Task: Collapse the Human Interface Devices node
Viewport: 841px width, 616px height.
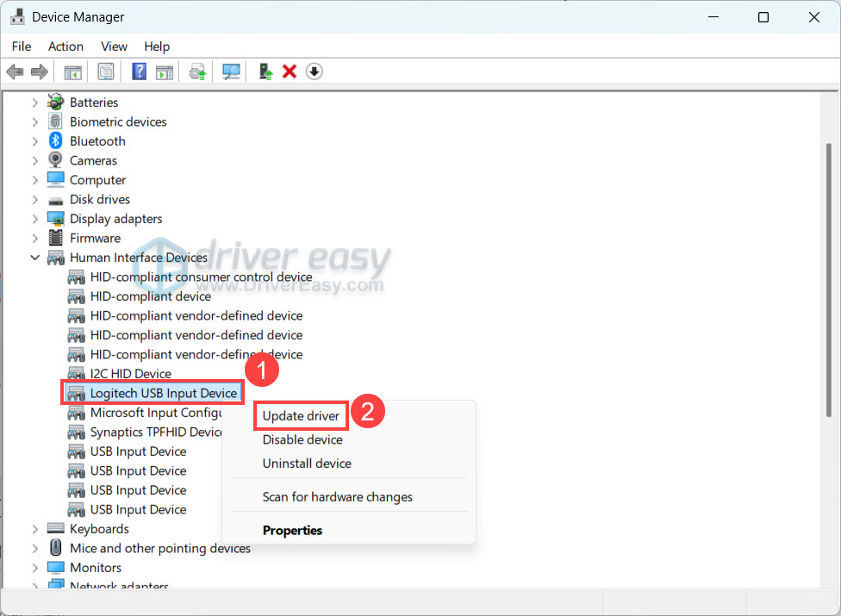Action: [x=34, y=258]
